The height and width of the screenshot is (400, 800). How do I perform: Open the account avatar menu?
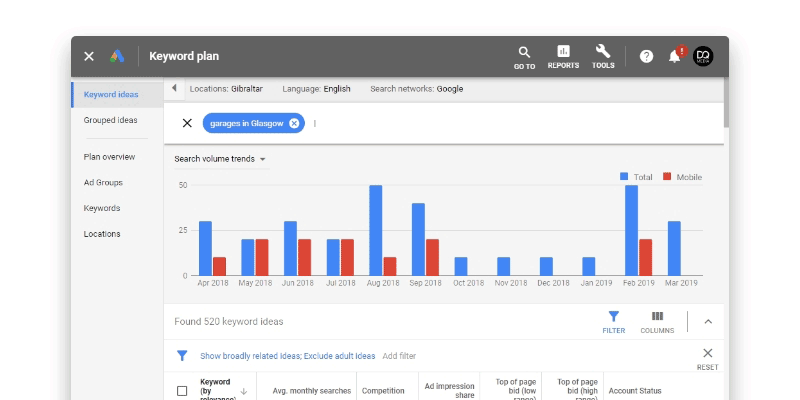tap(703, 56)
